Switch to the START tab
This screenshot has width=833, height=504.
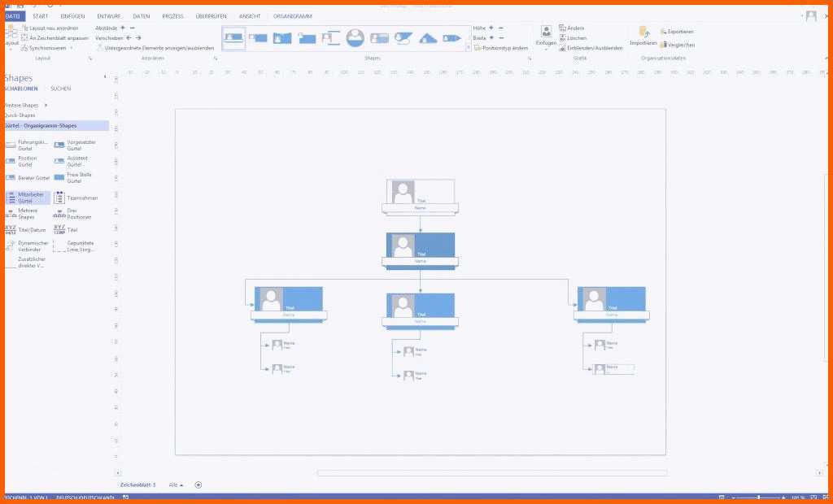[x=41, y=16]
